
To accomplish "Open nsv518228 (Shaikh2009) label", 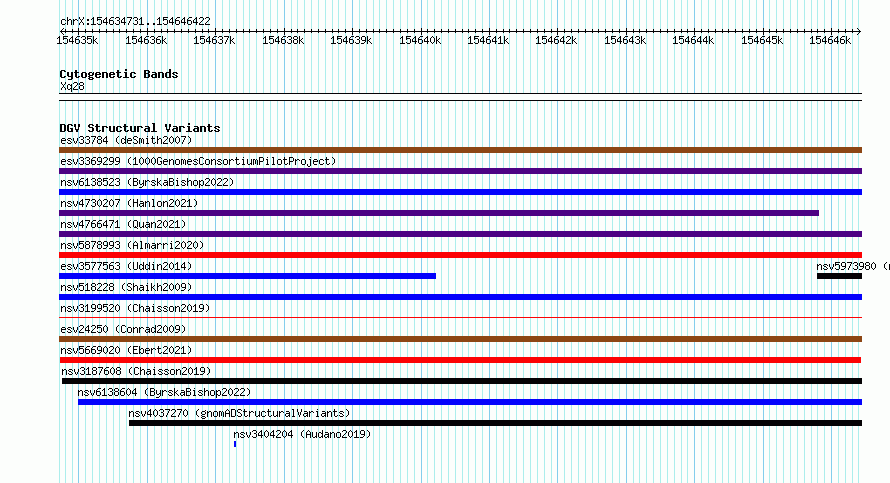I will [126, 287].
